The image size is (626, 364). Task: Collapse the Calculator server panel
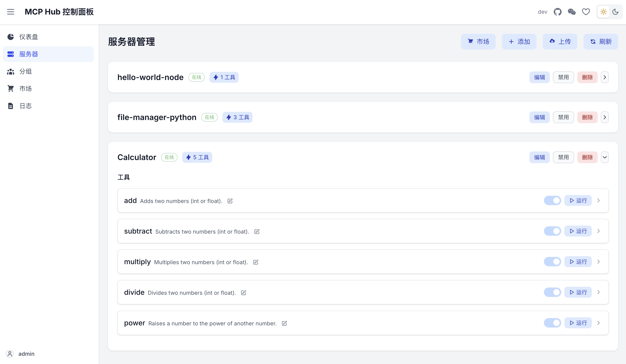[605, 157]
